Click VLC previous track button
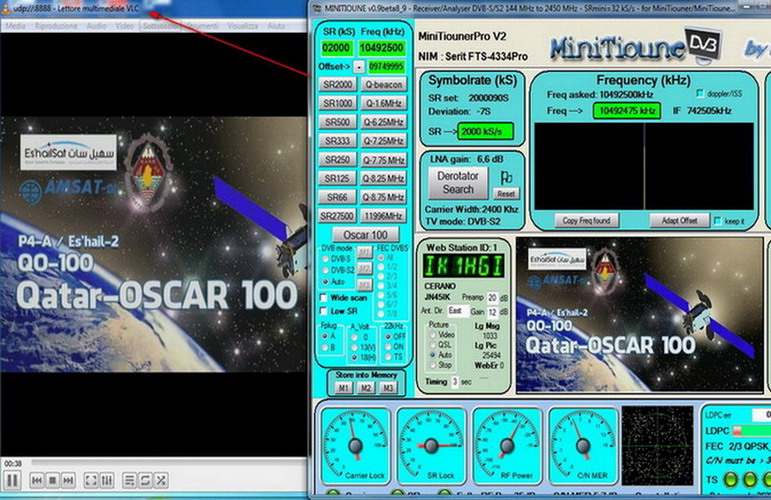 tap(37, 480)
